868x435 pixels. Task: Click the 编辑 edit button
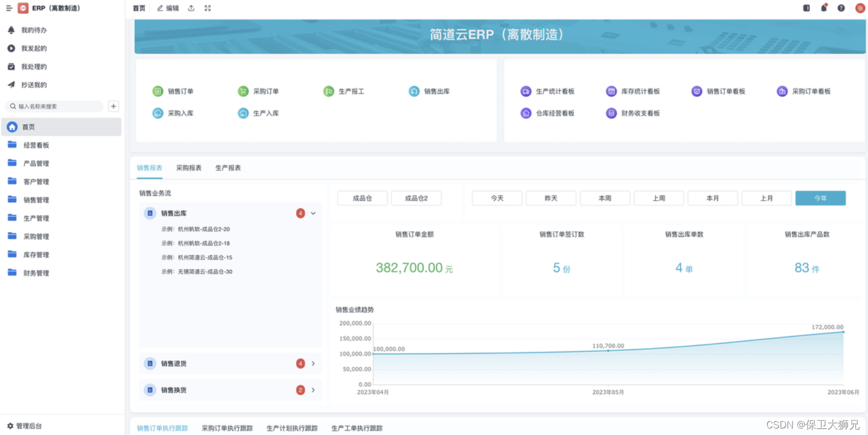pyautogui.click(x=168, y=8)
